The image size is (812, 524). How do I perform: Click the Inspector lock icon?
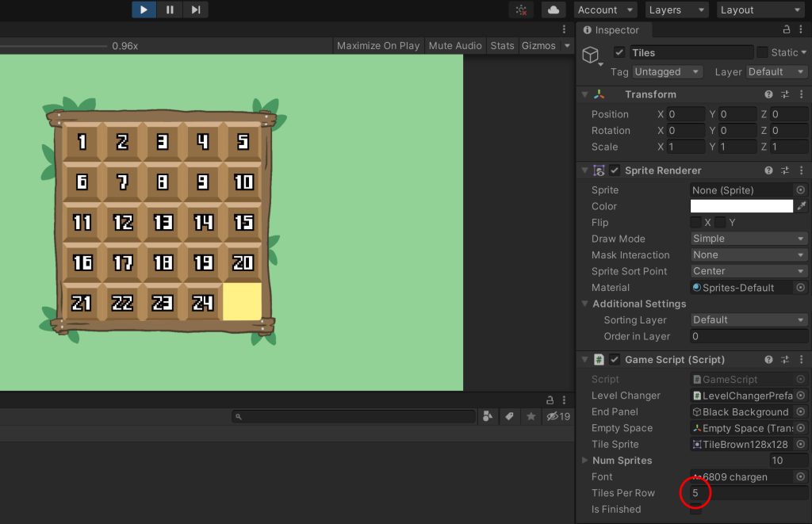[x=787, y=30]
